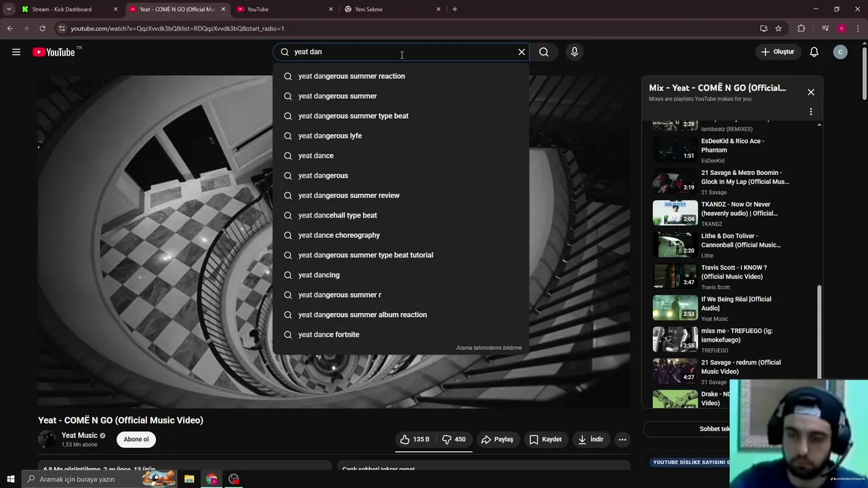Screen dimensions: 868x488
Task: Open a new browser tab with plus
Action: click(454, 9)
